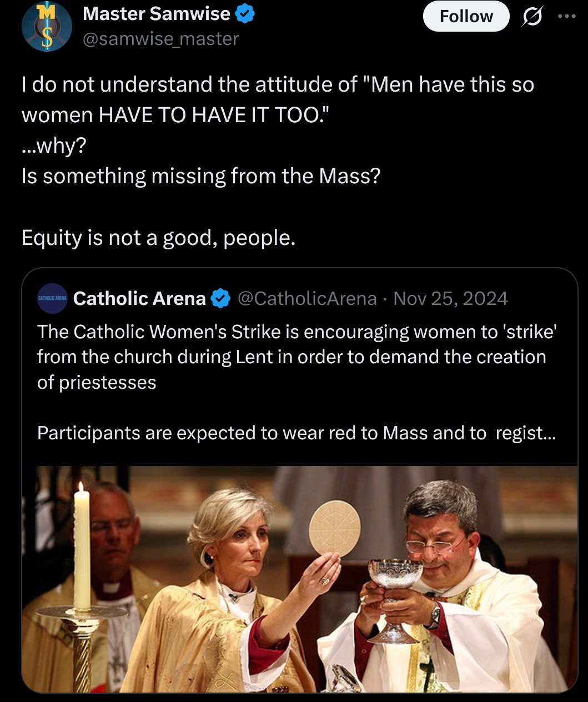Click the @CatholicArena handle
The width and height of the screenshot is (588, 702).
(307, 299)
